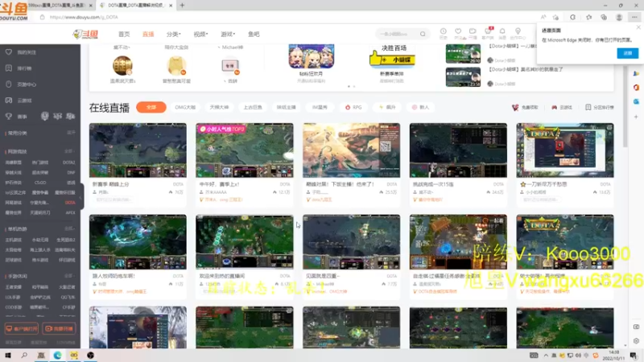Screen dimensions: 644x362
Task: Open the notification bell icon in header
Action: [x=502, y=31]
